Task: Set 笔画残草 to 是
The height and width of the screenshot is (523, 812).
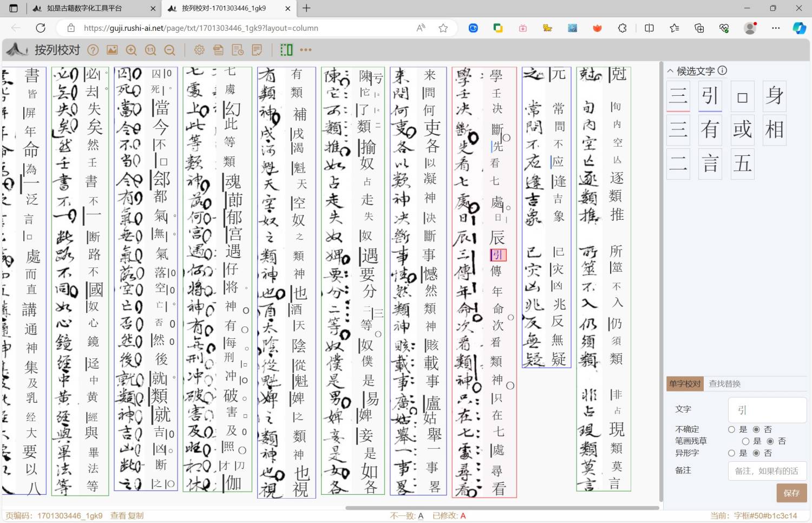Action: [x=745, y=441]
